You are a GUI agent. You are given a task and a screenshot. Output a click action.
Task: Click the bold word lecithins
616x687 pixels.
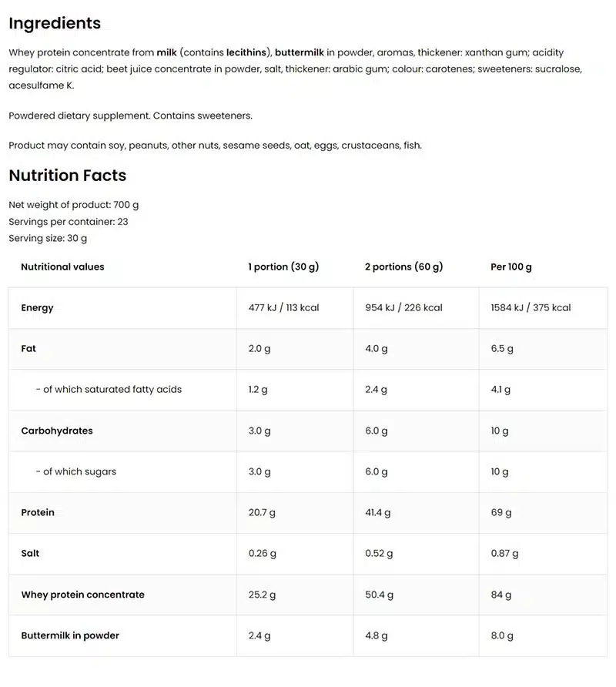pos(246,52)
